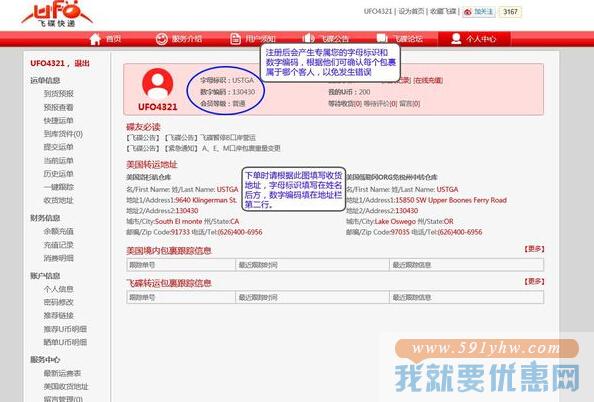Click 等待评价[0] in the profile banner
Image resolution: width=594 pixels, height=402 pixels.
(x=380, y=103)
